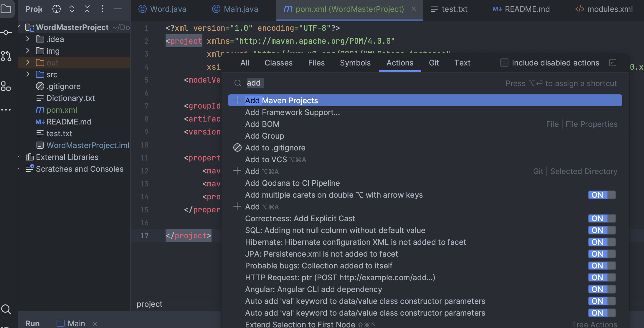Toggle the Correctness: Add Explicit Cast switch
Image resolution: width=644 pixels, height=328 pixels.
pos(602,219)
